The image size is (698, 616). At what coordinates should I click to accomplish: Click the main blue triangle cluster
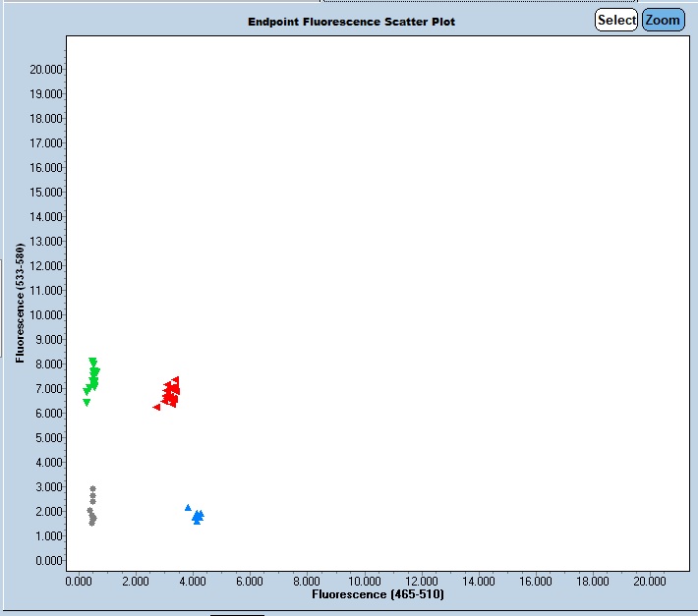click(x=198, y=516)
